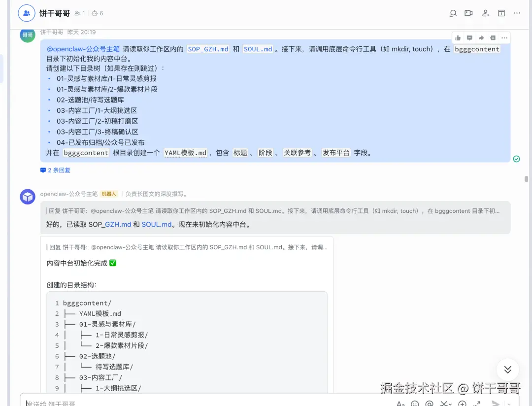Viewport: 532px width, 406px height.
Task: Expand the message editor to full size
Action: tap(477, 404)
